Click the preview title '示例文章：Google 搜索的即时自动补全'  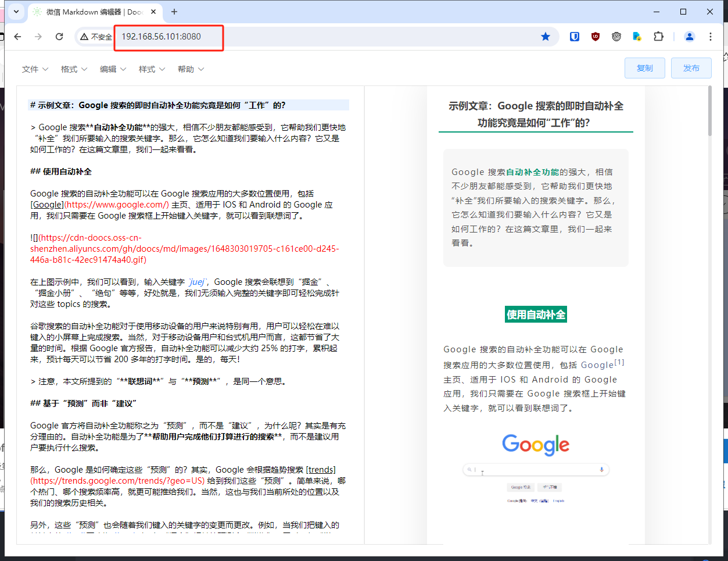click(535, 114)
